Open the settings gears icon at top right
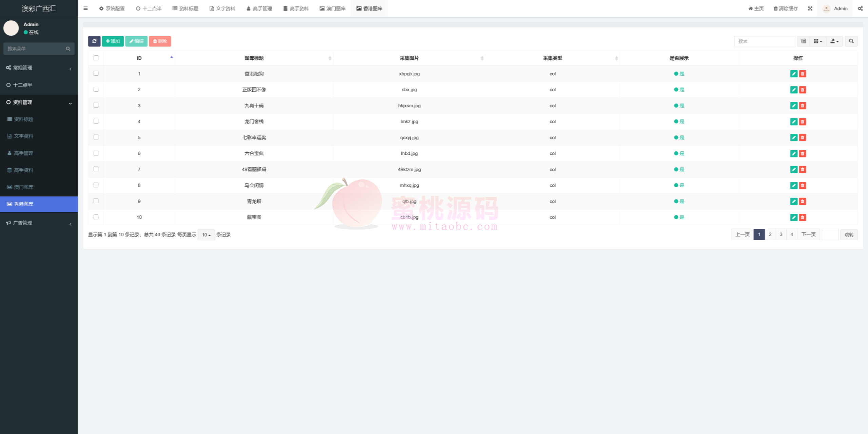 [x=860, y=8]
